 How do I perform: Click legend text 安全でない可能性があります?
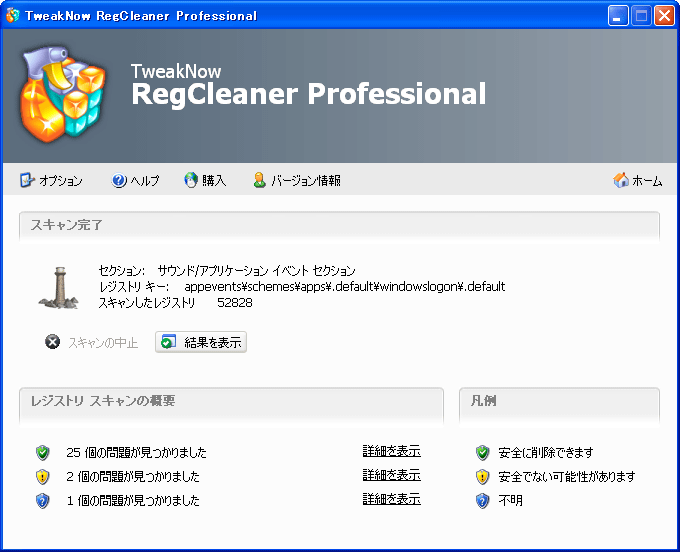(x=566, y=477)
